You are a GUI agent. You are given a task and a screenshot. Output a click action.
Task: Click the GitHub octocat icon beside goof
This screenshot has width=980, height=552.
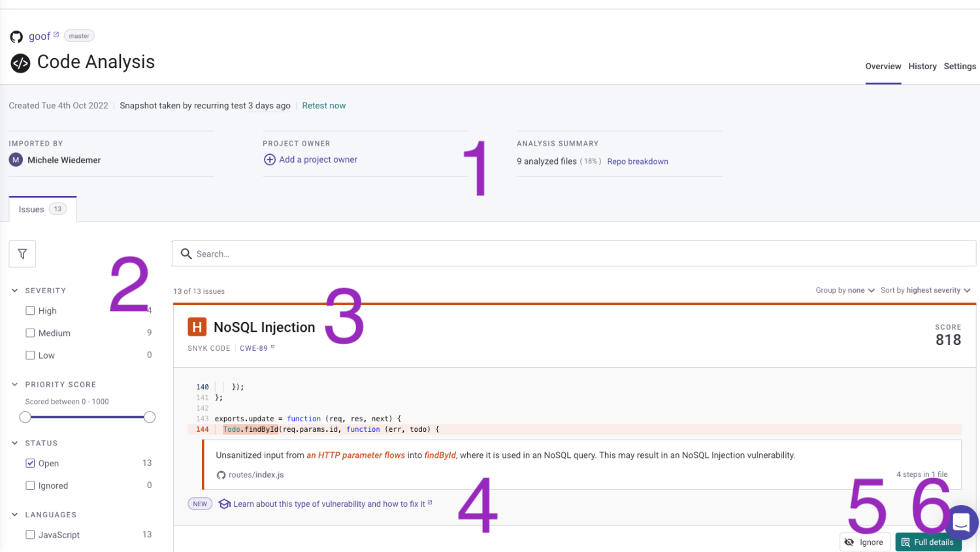click(x=16, y=37)
